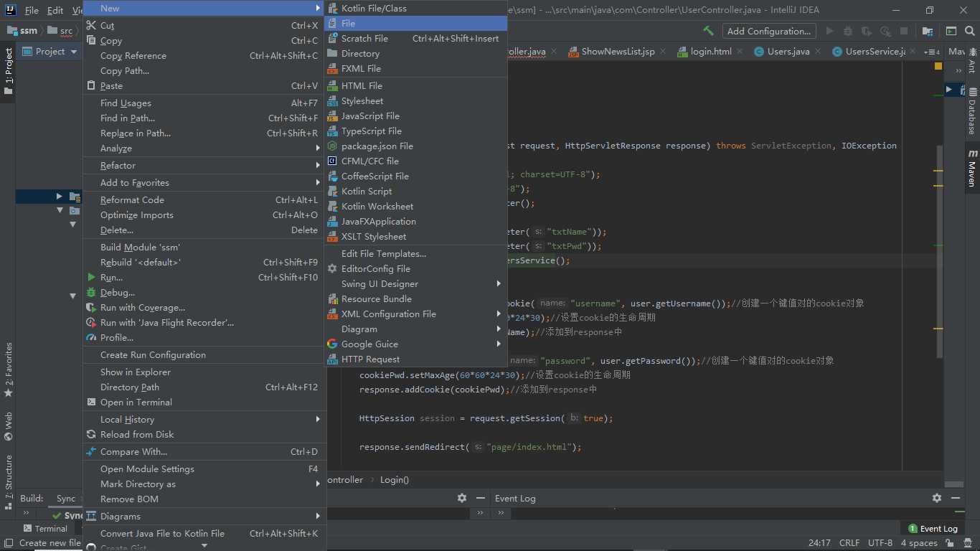
Task: Choose Kotlin File/Class from New submenu
Action: (x=415, y=8)
